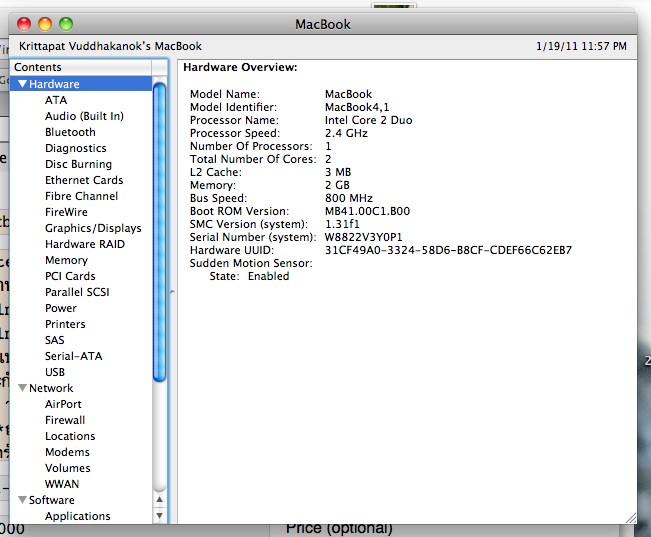651x537 pixels.
Task: Show Disc Burning information
Action: [78, 164]
